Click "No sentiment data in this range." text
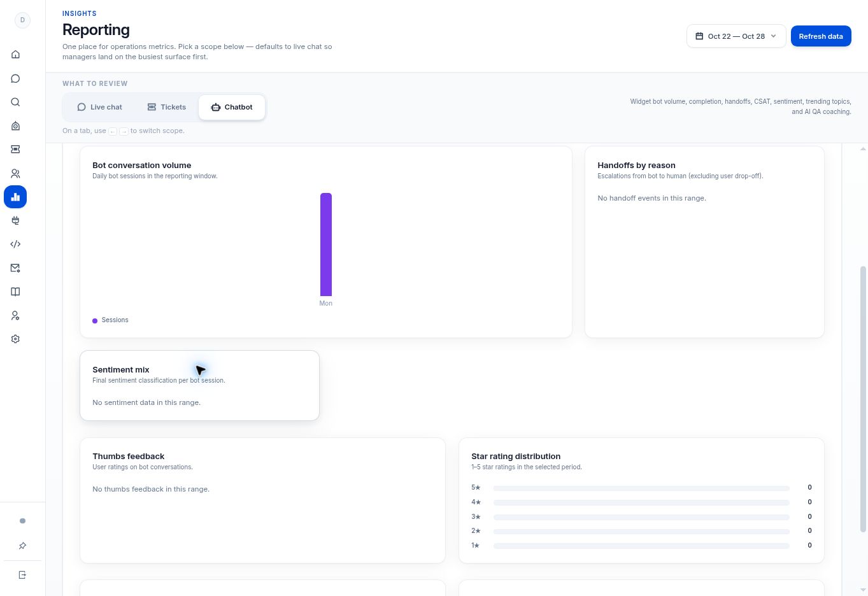The image size is (868, 596). (146, 402)
